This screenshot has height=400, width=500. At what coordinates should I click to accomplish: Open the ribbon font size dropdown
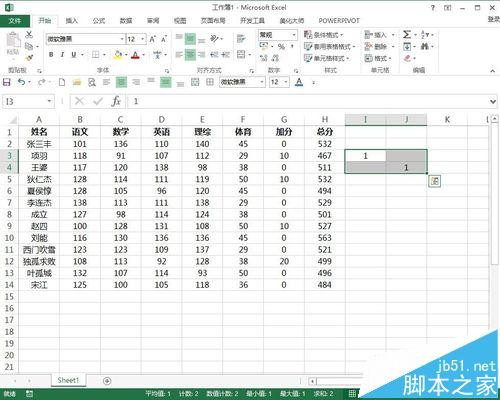tap(143, 39)
